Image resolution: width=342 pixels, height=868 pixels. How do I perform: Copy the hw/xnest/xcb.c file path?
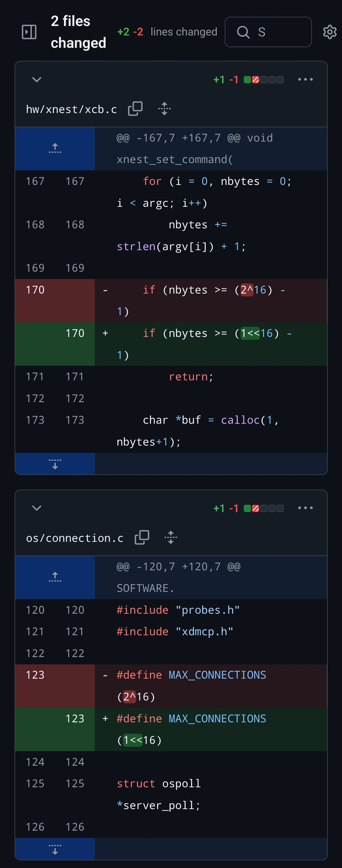coord(135,109)
